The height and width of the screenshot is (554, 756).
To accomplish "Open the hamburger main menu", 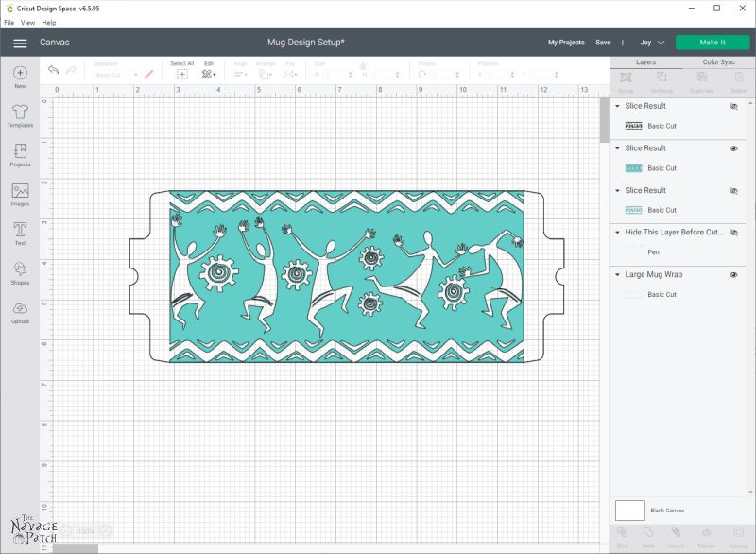I will click(20, 43).
